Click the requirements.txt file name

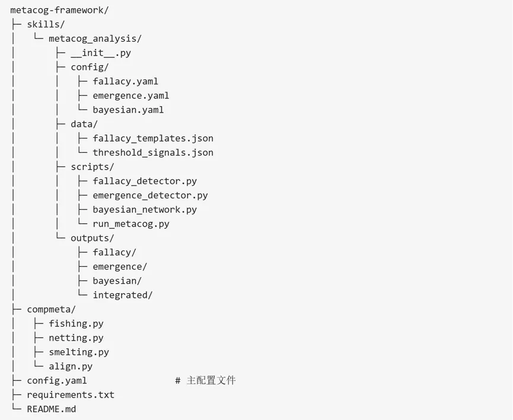pos(71,395)
